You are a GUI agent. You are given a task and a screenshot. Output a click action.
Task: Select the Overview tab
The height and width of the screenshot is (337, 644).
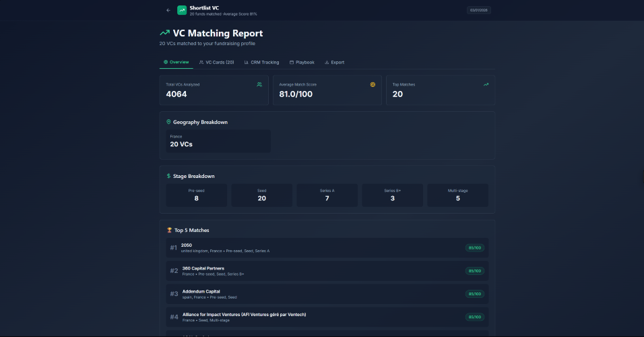(176, 62)
